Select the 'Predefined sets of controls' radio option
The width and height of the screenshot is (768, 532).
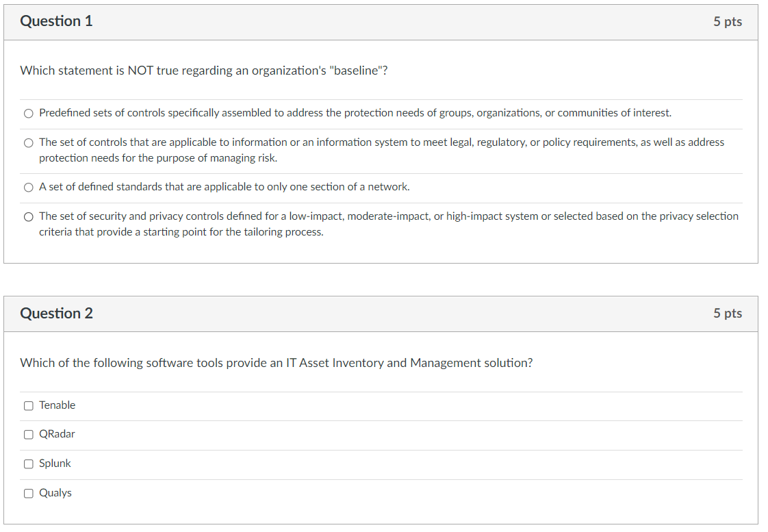tap(29, 114)
